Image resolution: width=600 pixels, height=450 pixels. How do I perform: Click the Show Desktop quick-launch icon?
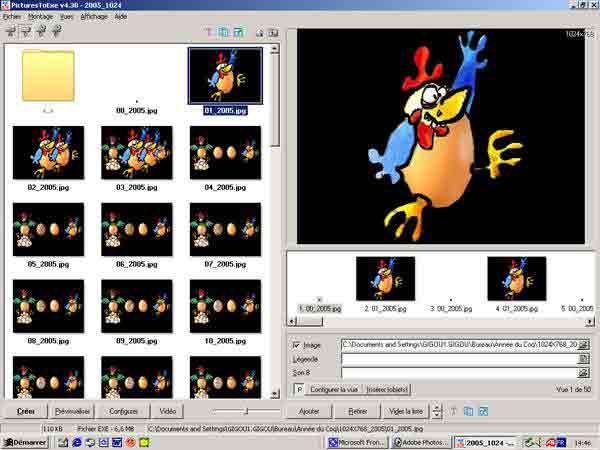63,443
